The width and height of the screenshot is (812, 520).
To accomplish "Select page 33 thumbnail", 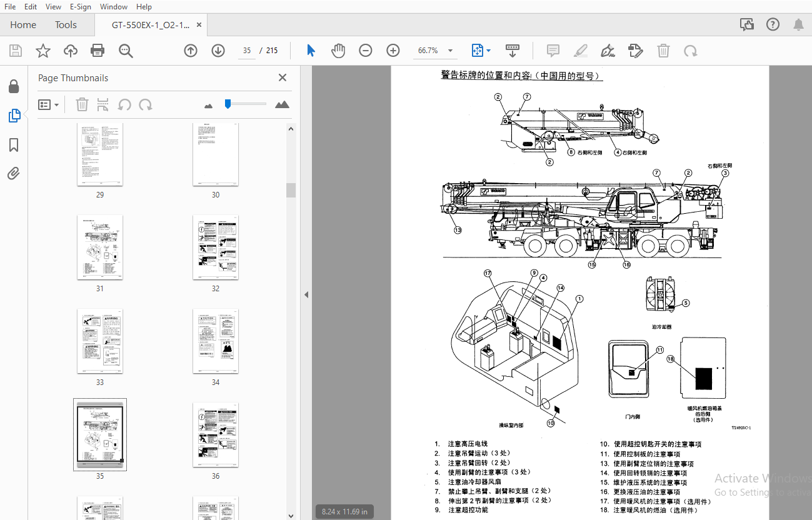I will coord(100,341).
